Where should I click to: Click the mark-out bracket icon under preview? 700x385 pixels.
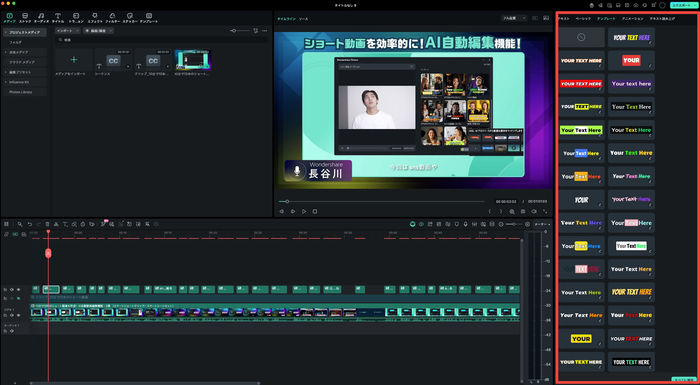tap(501, 212)
